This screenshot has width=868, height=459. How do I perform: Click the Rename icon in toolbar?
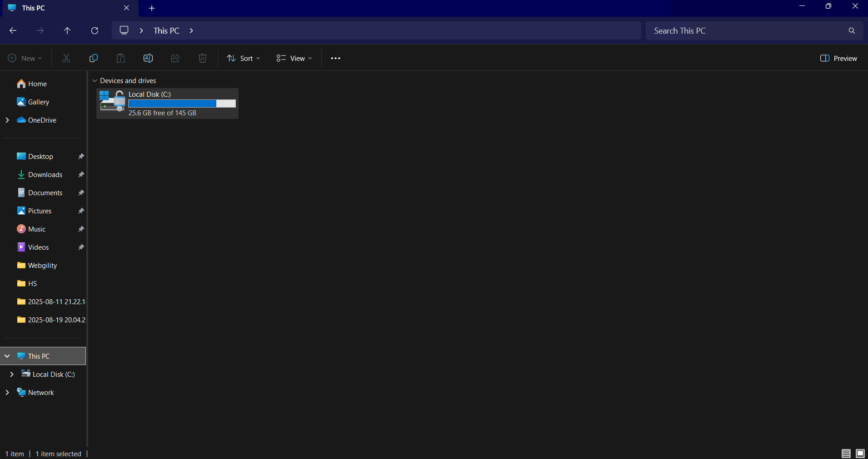[x=148, y=58]
